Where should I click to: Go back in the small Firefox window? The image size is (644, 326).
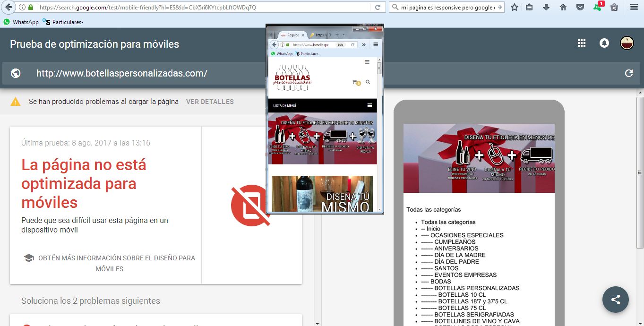[274, 44]
